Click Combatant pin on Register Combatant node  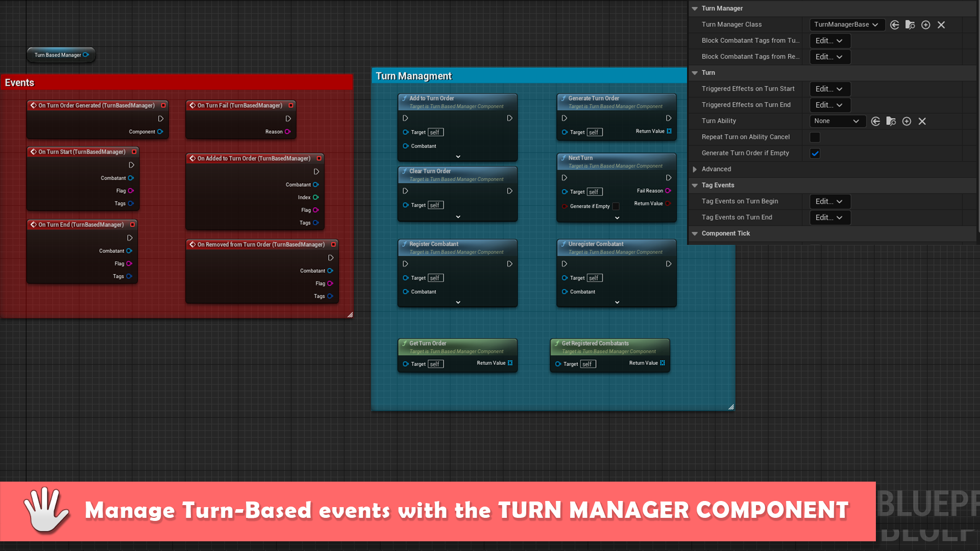pos(406,292)
